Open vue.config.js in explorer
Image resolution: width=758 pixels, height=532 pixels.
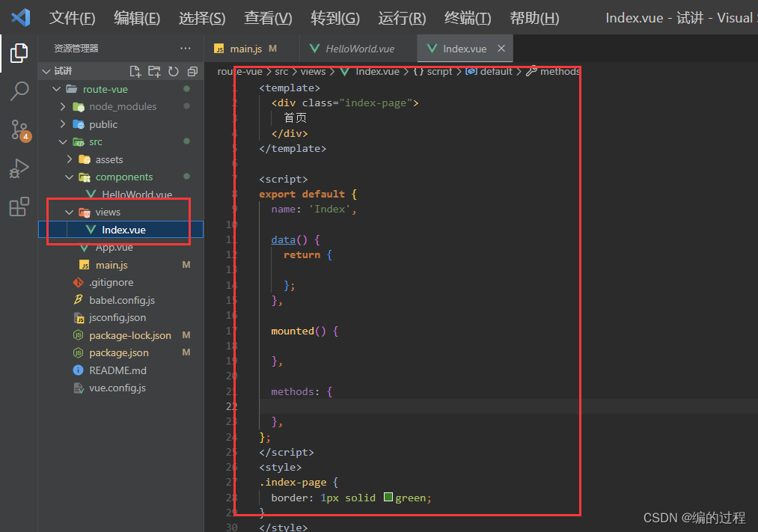tap(121, 388)
